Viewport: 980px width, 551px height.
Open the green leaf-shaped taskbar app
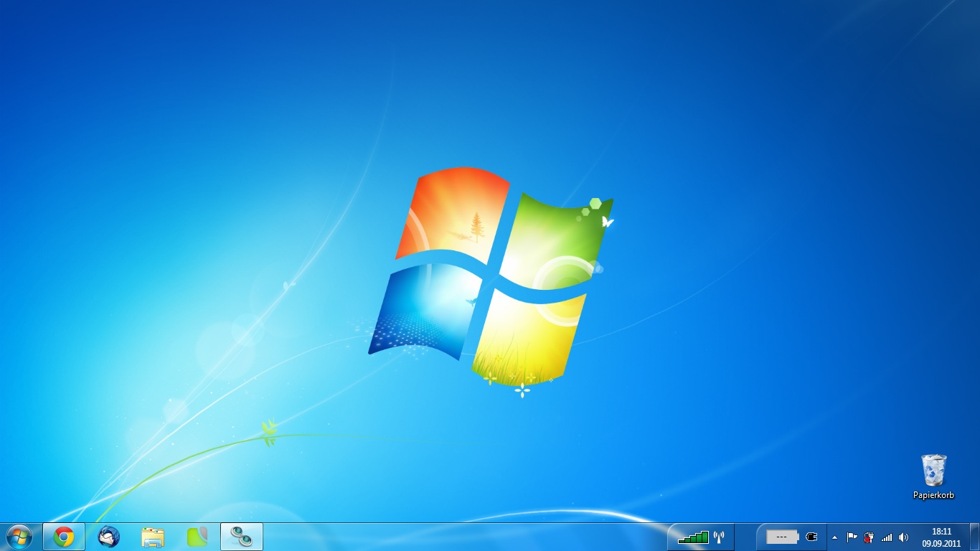pos(197,537)
